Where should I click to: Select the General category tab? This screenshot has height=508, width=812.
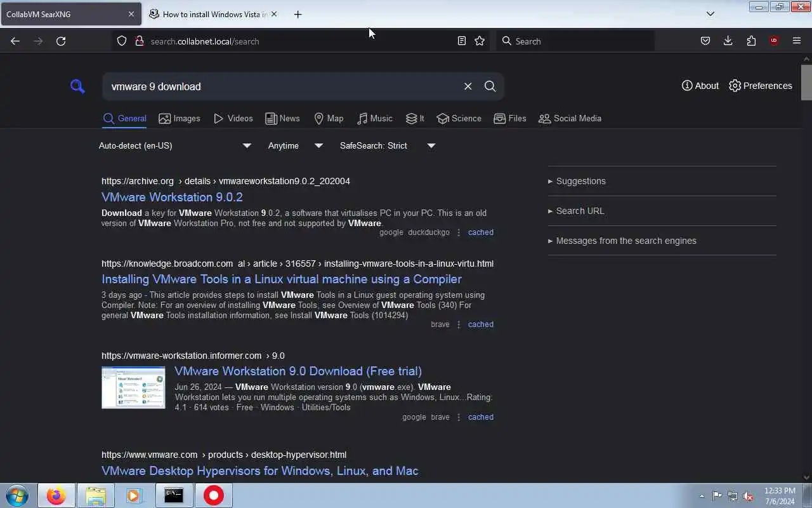pos(124,118)
